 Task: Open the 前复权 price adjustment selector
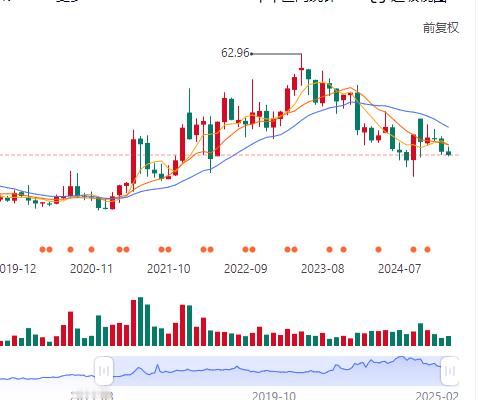coord(441,28)
